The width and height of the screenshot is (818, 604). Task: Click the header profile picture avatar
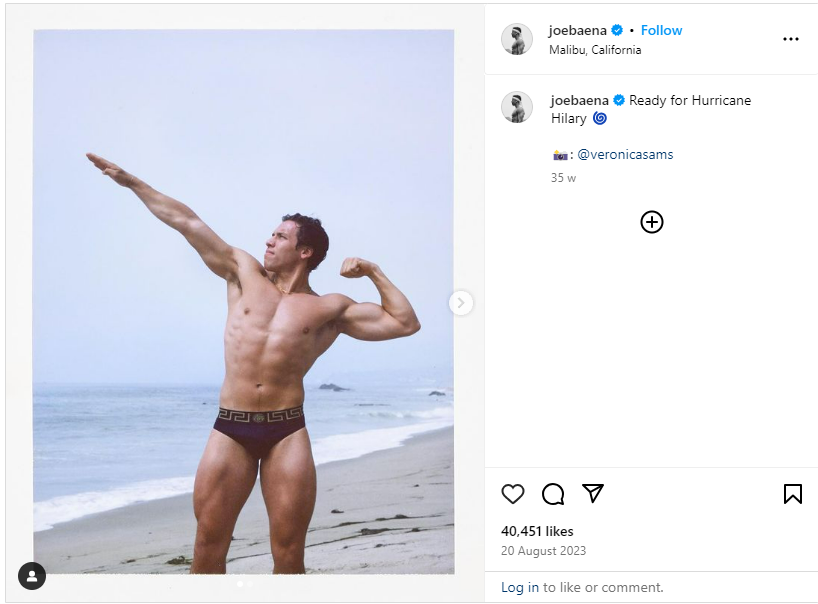click(517, 39)
